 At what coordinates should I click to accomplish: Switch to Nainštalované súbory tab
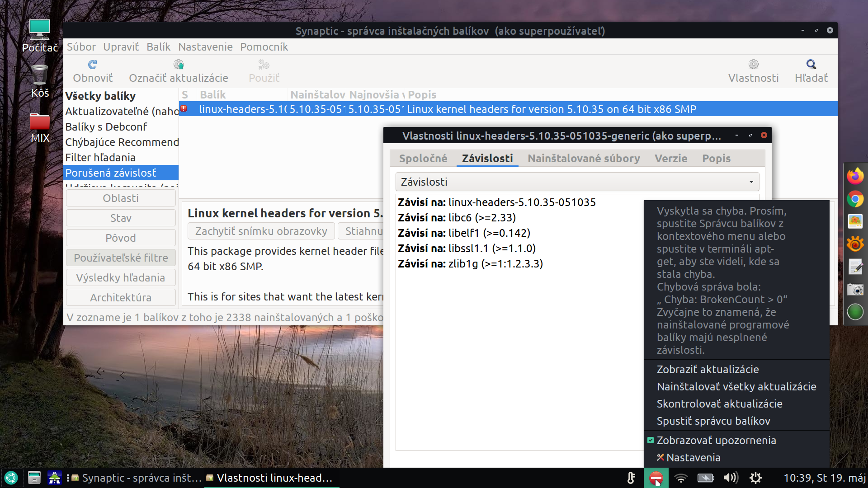(x=584, y=159)
